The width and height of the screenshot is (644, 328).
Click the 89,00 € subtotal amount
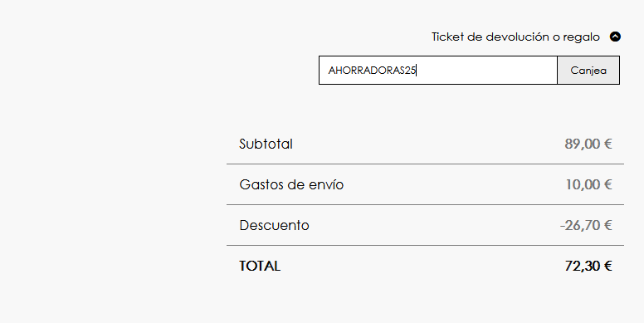pyautogui.click(x=588, y=144)
